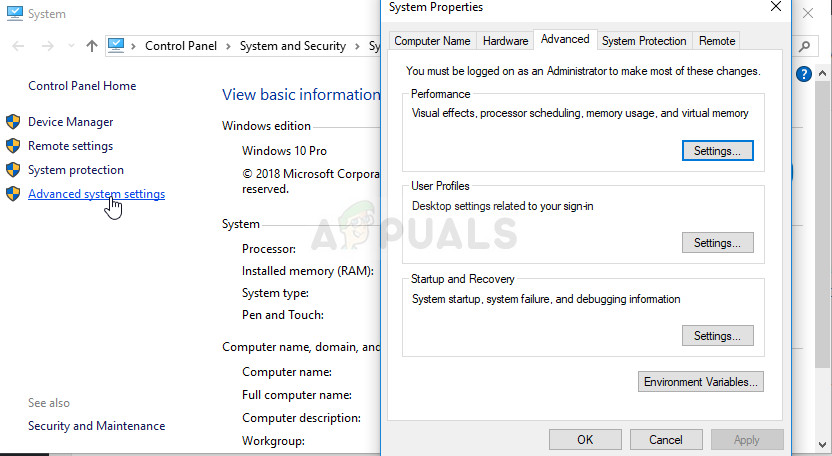Screen dimensions: 832x456
Task: Click shield icon beside Remote settings
Action: coord(13,145)
